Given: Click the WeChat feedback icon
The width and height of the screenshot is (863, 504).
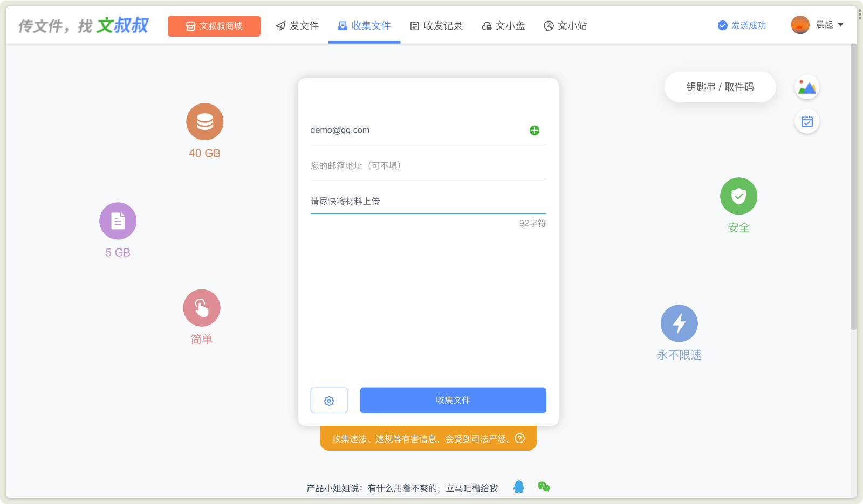Looking at the screenshot, I should 544,487.
